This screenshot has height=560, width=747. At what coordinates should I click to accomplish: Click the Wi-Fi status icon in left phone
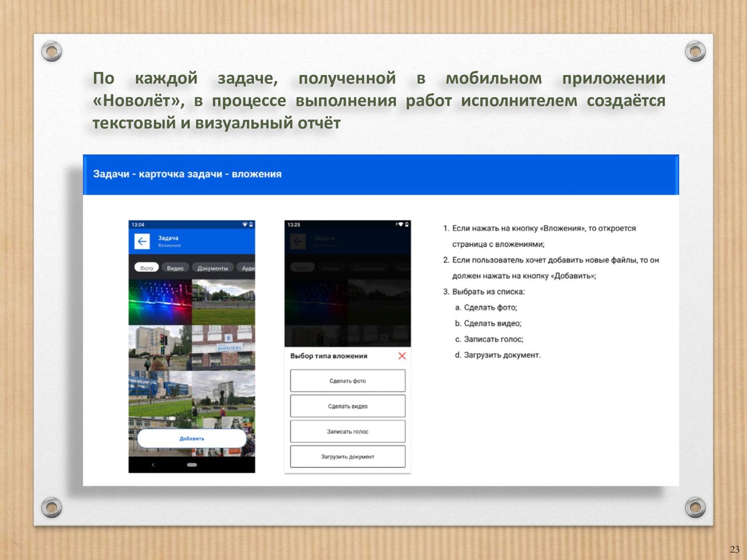click(245, 225)
